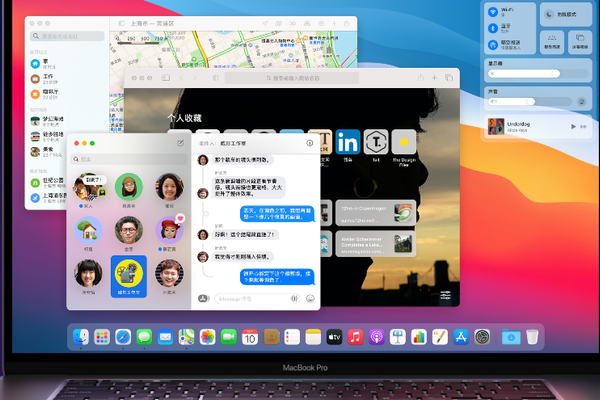
Task: Start FaceTime from the Dock
Action: (x=229, y=337)
